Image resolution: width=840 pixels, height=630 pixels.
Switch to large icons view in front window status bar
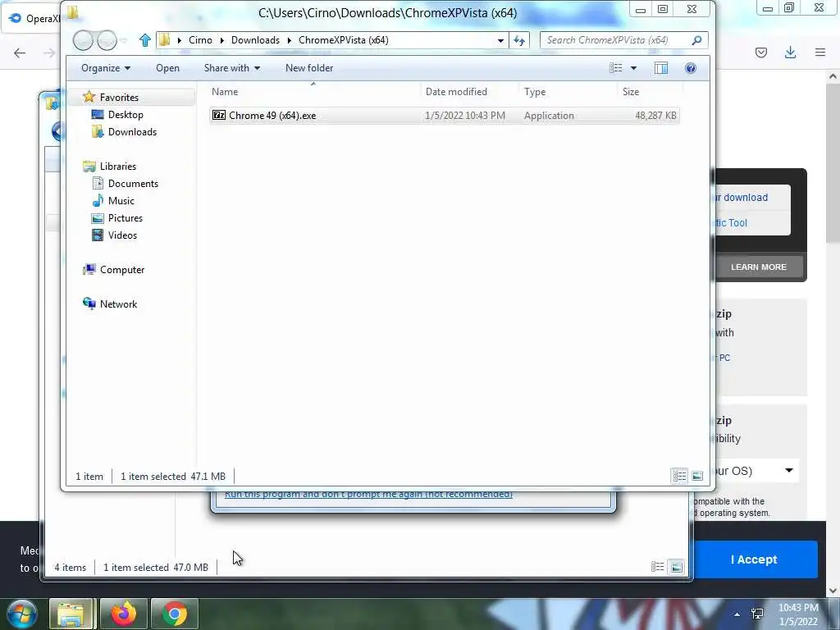(697, 476)
